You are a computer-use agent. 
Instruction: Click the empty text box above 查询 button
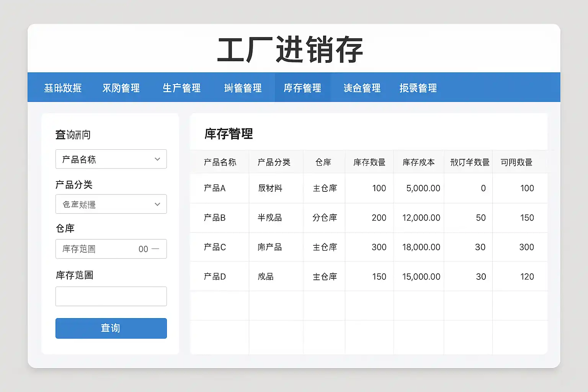111,296
